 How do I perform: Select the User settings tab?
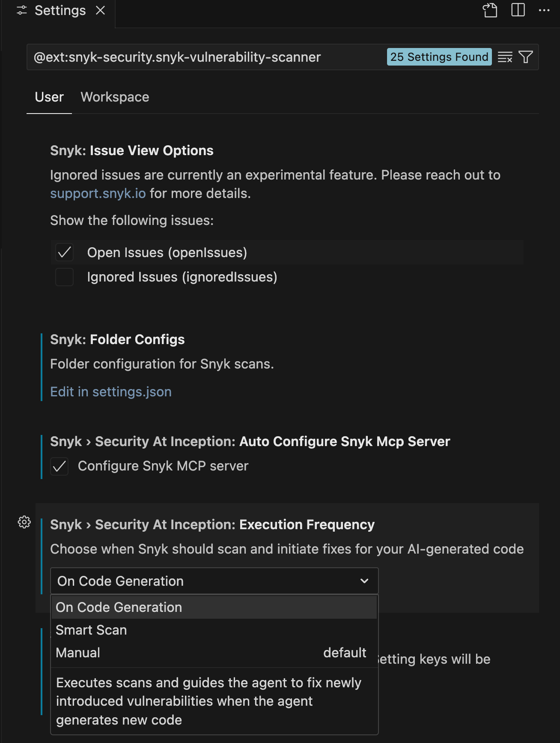[49, 97]
